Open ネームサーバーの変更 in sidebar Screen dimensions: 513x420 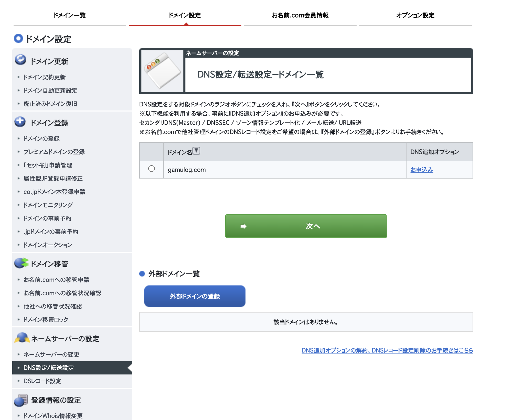tap(51, 355)
